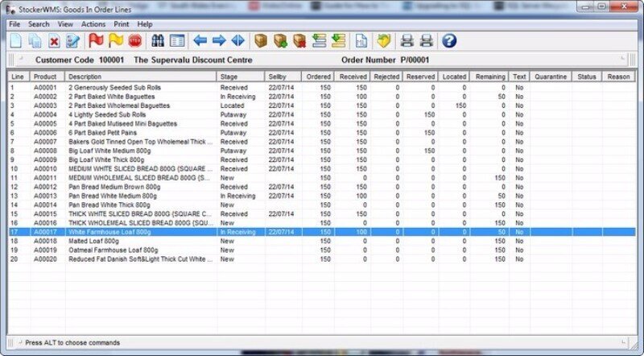644x356 pixels.
Task: Click the Stage column header
Action: (x=240, y=77)
